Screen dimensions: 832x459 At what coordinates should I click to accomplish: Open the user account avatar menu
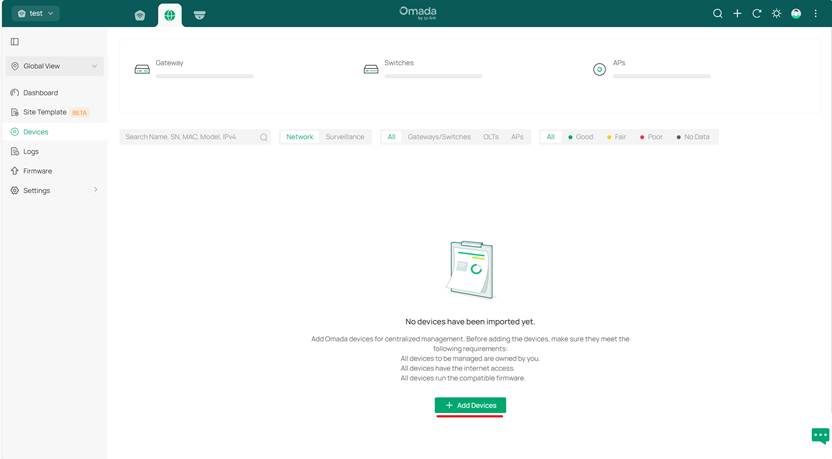pyautogui.click(x=796, y=14)
